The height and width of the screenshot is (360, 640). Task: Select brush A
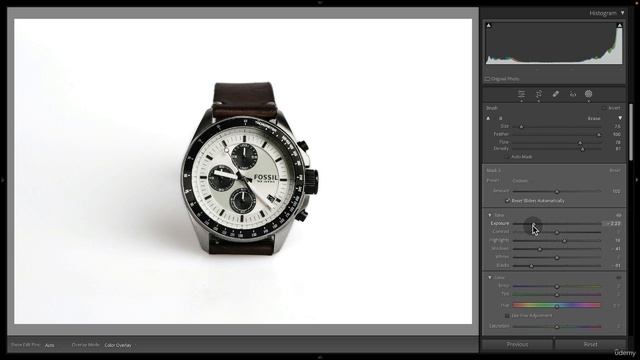(488, 118)
